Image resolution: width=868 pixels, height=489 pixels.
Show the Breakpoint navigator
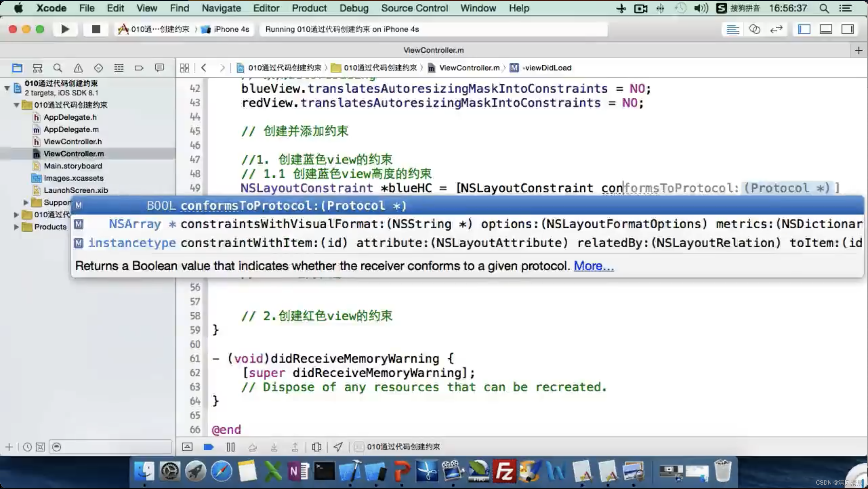139,68
